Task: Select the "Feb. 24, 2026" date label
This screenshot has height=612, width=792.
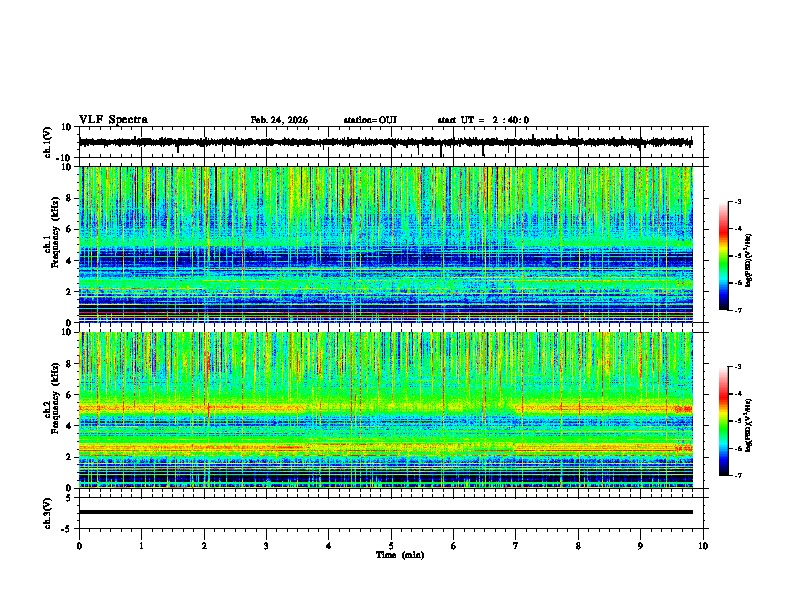Action: click(x=279, y=120)
